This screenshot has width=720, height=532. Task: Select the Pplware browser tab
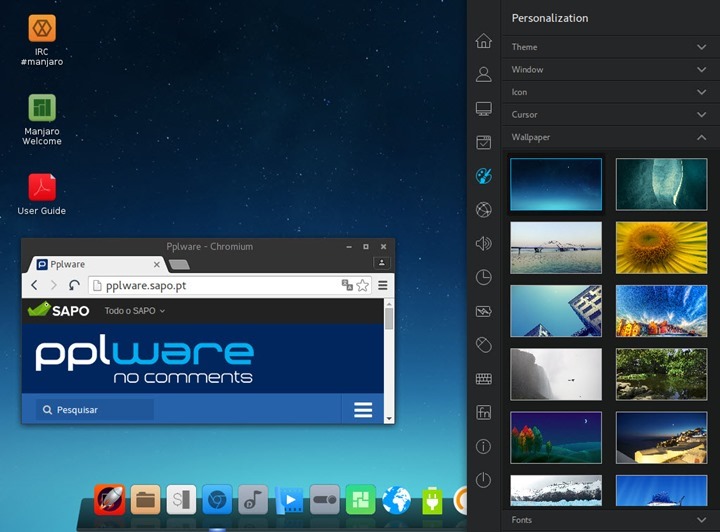pos(97,264)
